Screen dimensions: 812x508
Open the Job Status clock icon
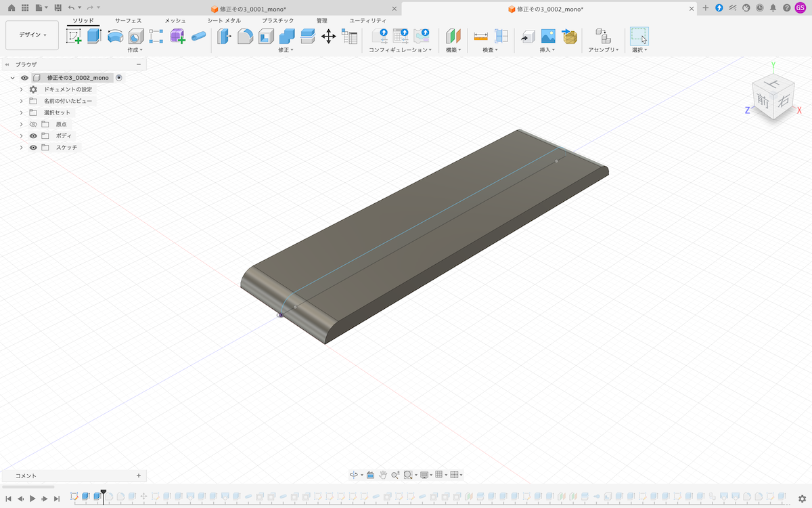pyautogui.click(x=759, y=8)
